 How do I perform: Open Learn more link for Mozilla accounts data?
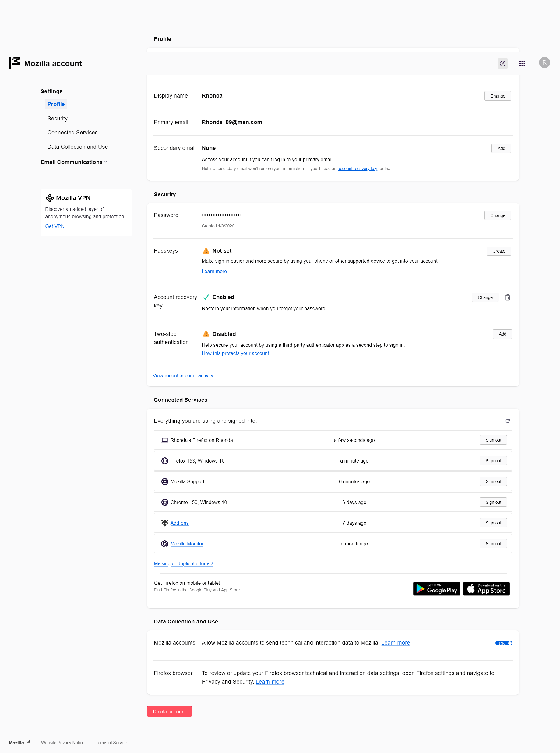395,643
